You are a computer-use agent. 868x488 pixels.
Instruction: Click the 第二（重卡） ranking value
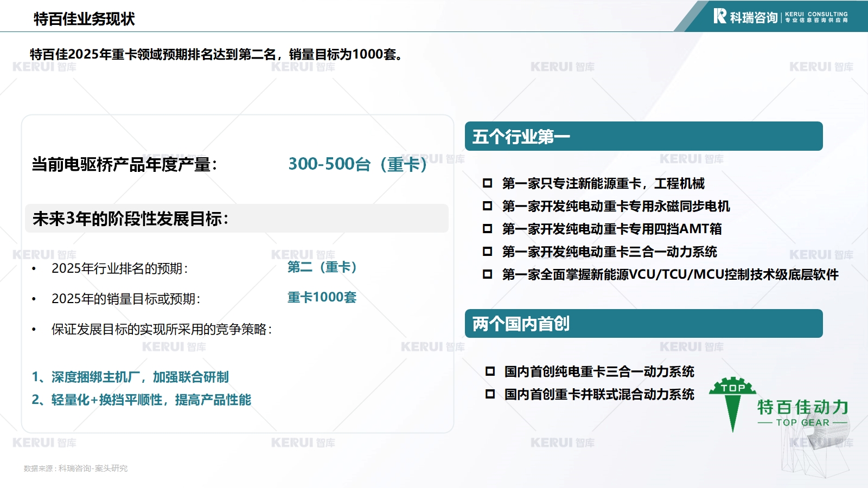[x=322, y=267]
